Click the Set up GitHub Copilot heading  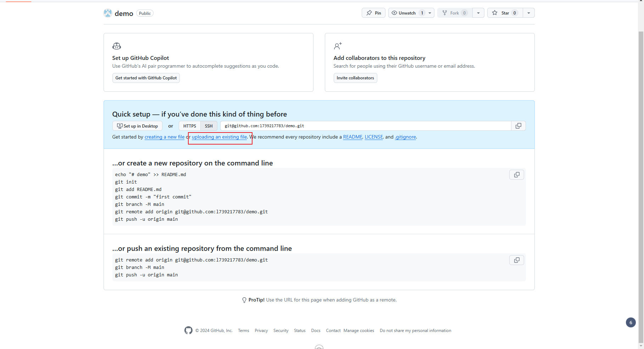140,58
